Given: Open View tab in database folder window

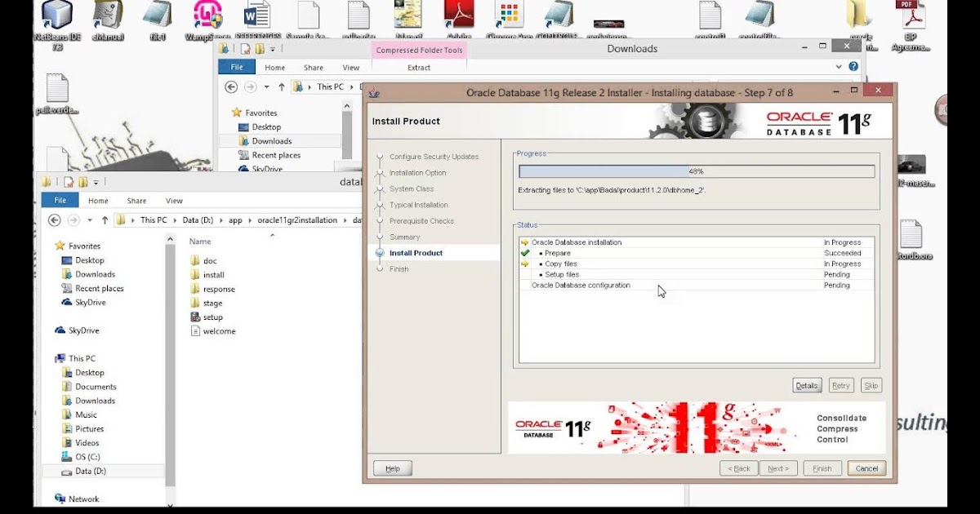Looking at the screenshot, I should click(x=174, y=201).
